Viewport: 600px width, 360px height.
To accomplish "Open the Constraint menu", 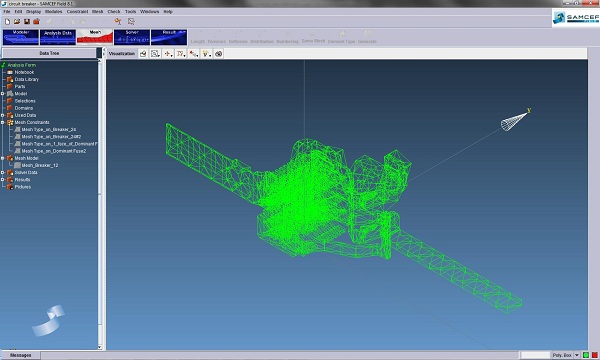I will 77,11.
